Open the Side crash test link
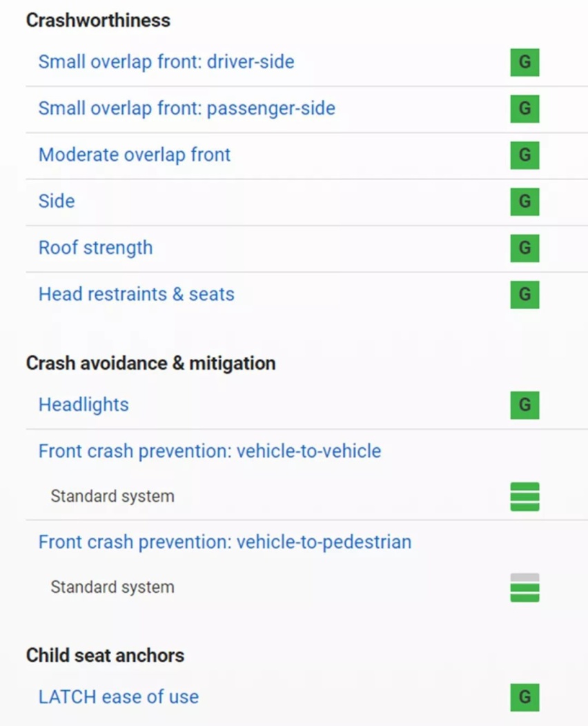Image resolution: width=588 pixels, height=726 pixels. point(57,202)
